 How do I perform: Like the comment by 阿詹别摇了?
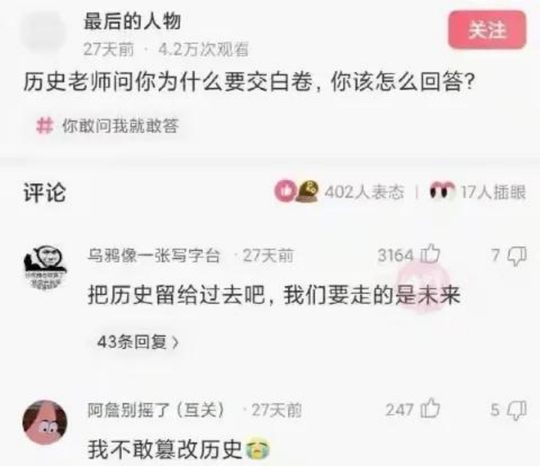[430, 408]
